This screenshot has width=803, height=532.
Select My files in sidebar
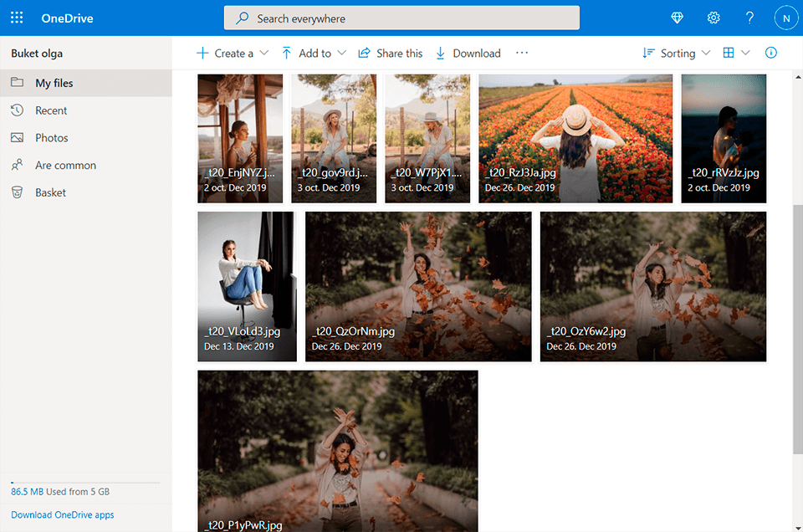pyautogui.click(x=86, y=83)
